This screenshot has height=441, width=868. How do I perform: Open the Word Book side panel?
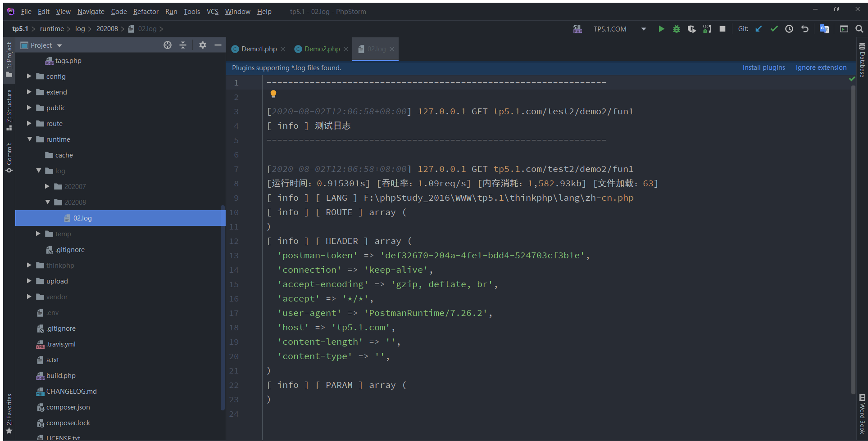(862, 414)
